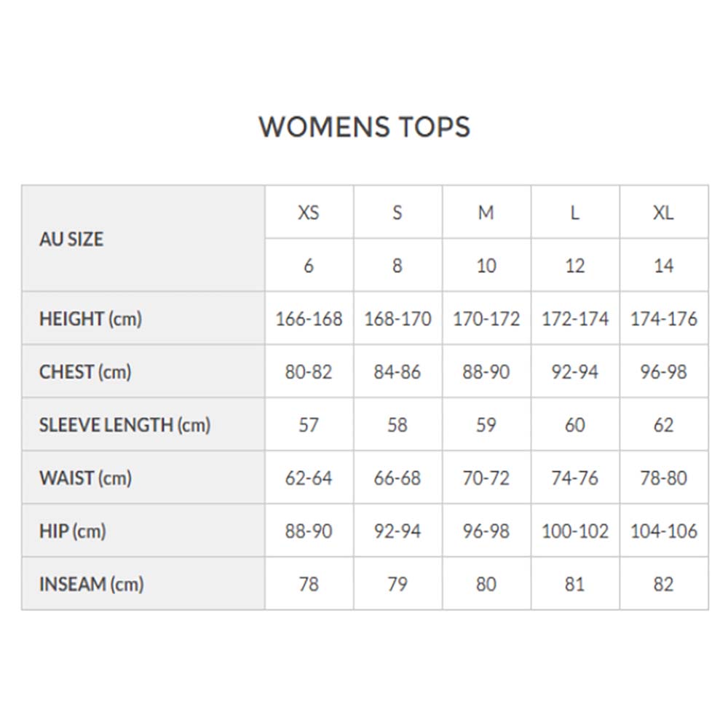Select the HEIGHT (cm) row label
The height and width of the screenshot is (728, 728).
tap(90, 319)
